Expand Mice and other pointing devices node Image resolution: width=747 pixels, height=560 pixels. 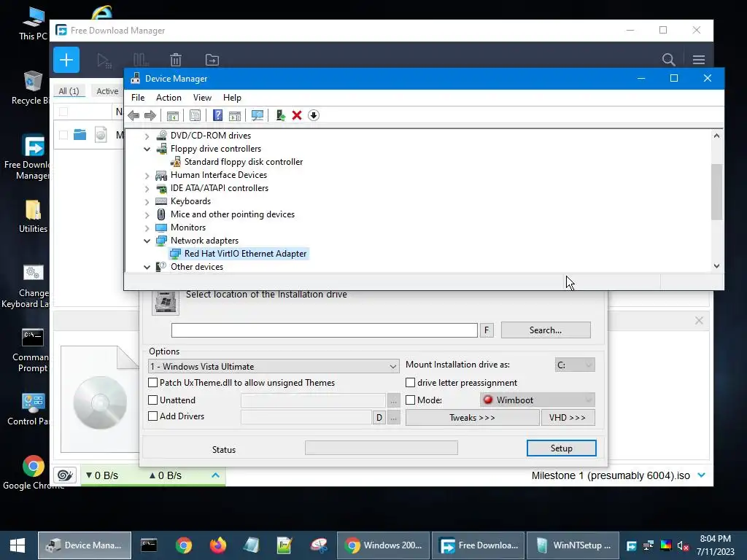point(147,215)
